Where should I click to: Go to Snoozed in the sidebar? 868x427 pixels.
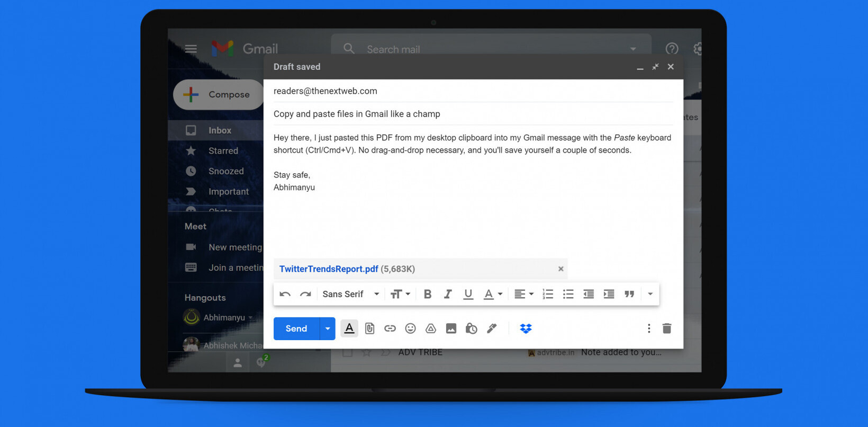[x=225, y=171]
